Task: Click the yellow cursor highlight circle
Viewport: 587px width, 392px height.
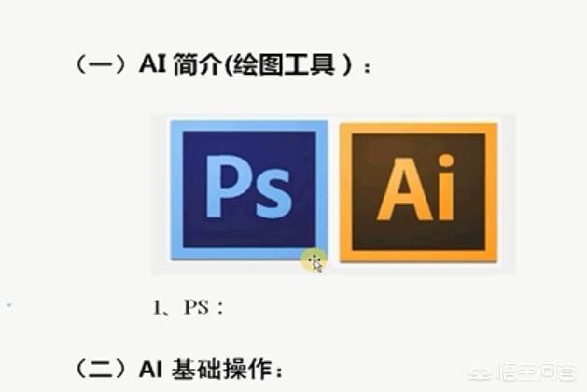Action: [x=314, y=260]
